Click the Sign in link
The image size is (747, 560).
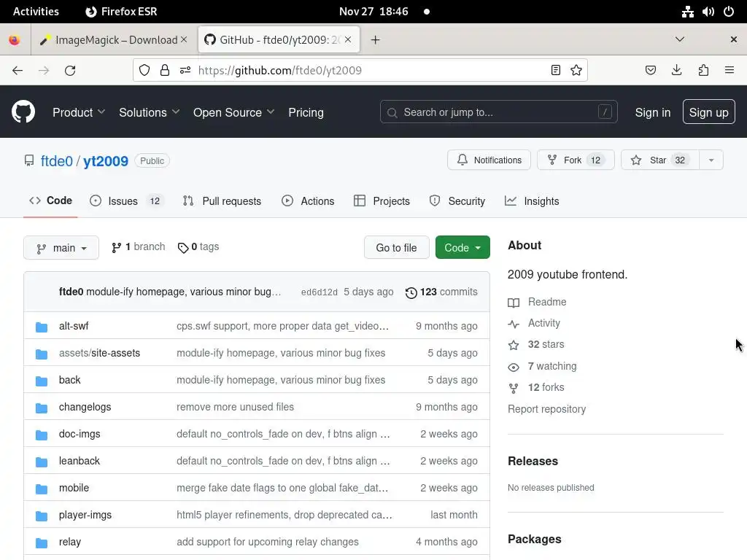pos(652,112)
